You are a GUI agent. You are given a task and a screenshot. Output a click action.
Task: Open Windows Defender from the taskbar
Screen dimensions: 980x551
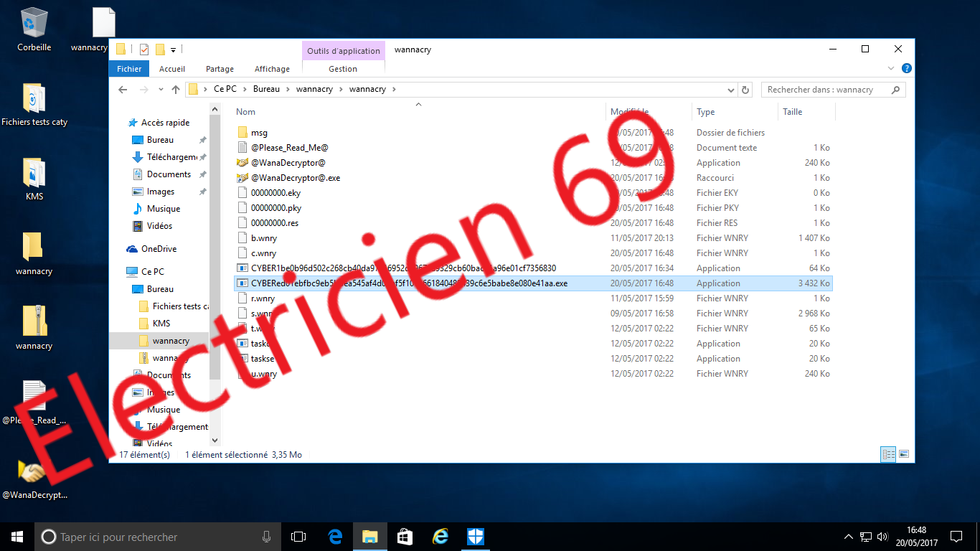(476, 537)
